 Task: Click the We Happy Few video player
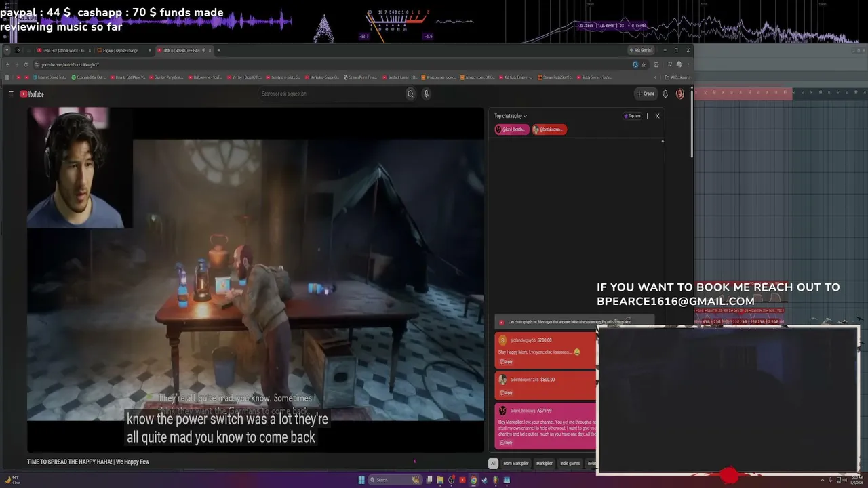256,279
